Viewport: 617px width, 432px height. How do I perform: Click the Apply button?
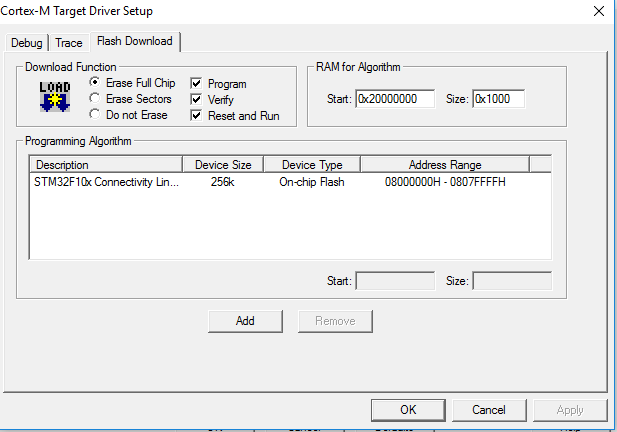(x=570, y=410)
